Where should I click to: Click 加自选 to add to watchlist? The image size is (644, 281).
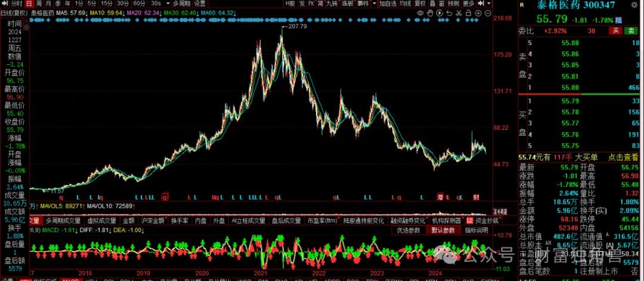point(388,4)
